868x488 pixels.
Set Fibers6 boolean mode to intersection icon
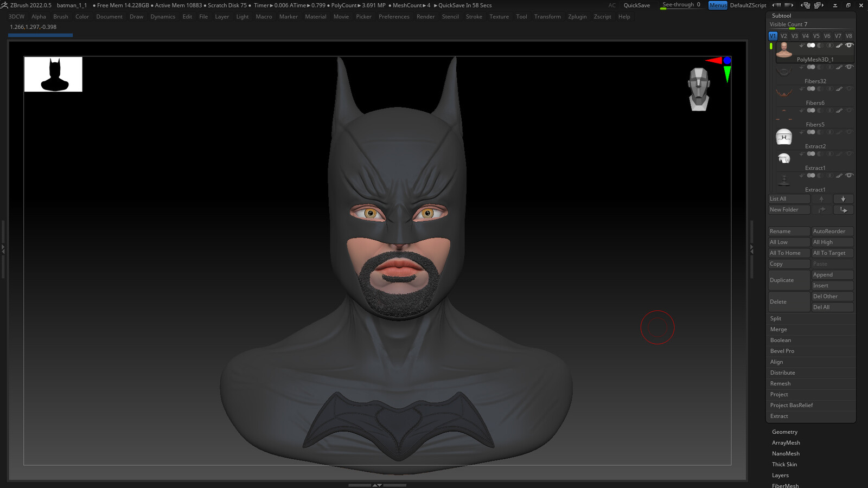click(x=829, y=88)
